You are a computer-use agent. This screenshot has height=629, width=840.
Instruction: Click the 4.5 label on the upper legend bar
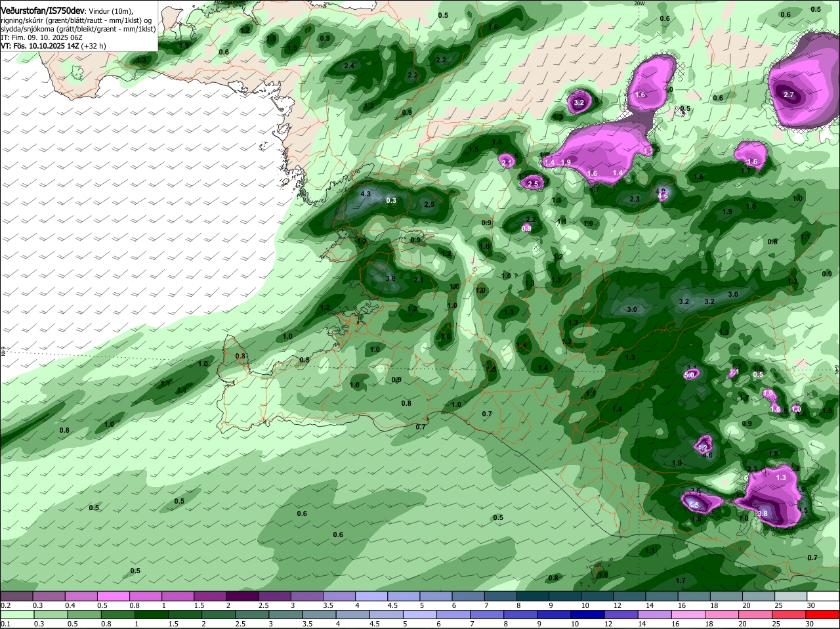pyautogui.click(x=394, y=605)
